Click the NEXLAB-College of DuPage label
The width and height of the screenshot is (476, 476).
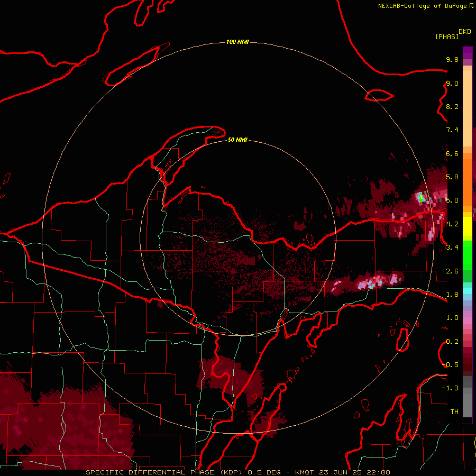(422, 6)
